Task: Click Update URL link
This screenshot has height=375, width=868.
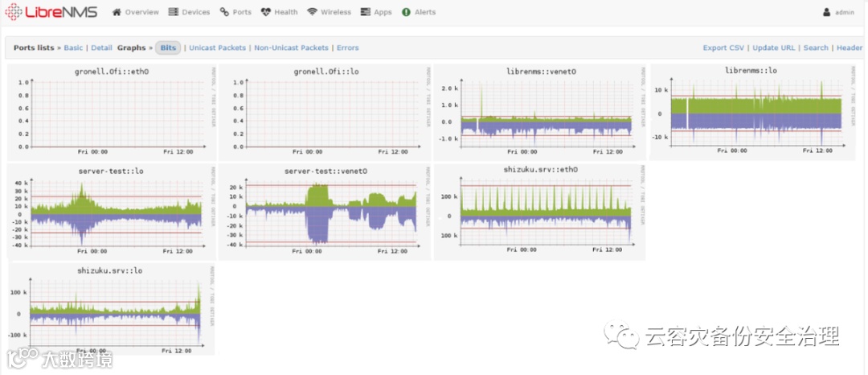Action: [774, 47]
